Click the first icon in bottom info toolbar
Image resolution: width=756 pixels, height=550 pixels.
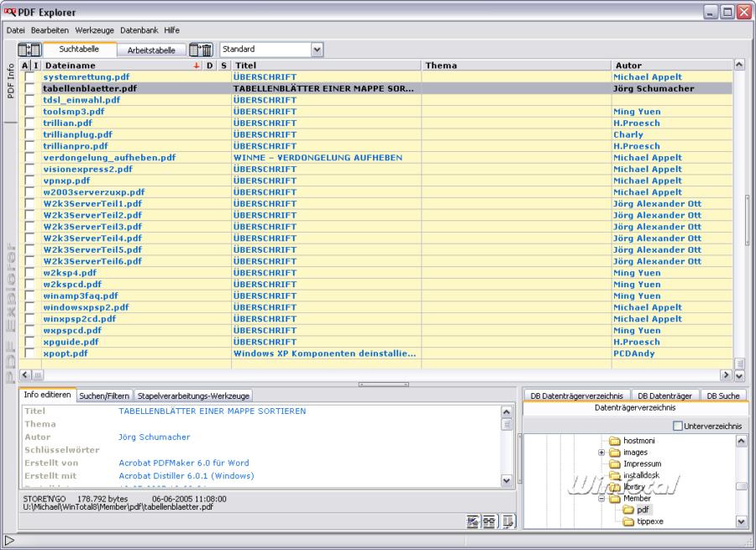coord(474,522)
